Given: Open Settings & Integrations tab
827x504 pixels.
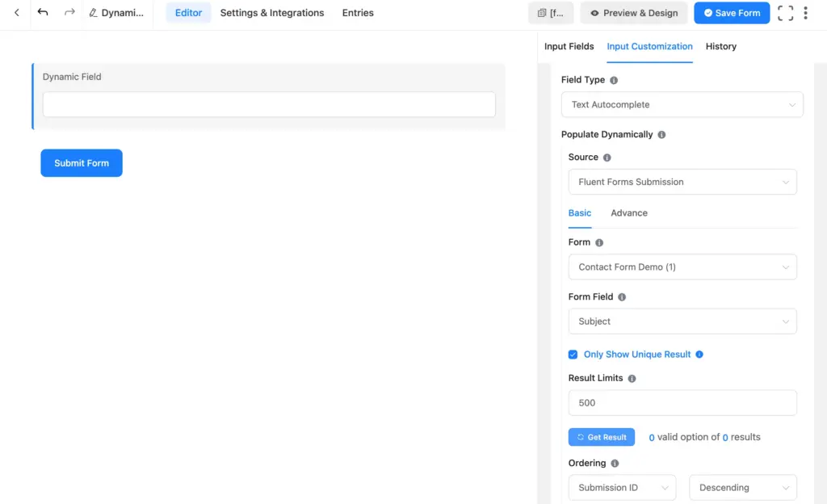Looking at the screenshot, I should point(272,13).
